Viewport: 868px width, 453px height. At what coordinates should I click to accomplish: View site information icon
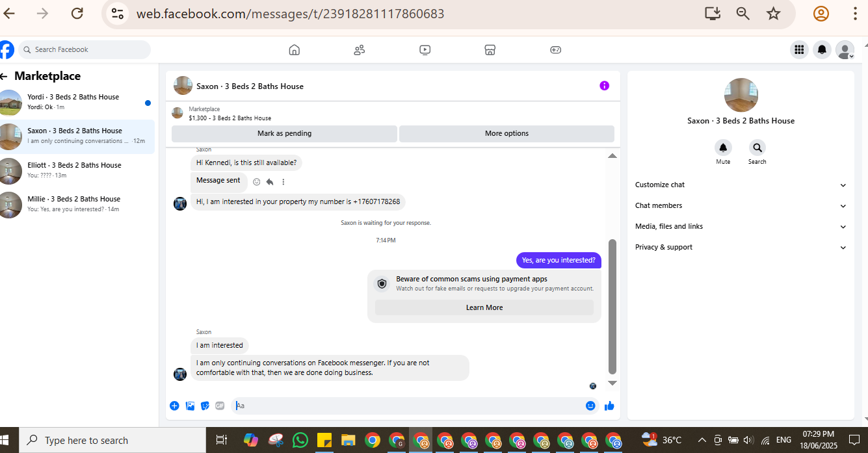(x=118, y=13)
